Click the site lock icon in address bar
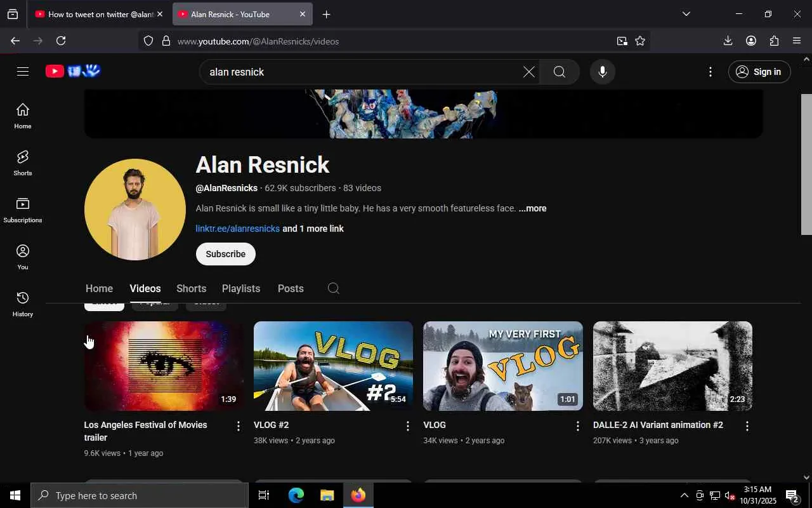 point(166,41)
